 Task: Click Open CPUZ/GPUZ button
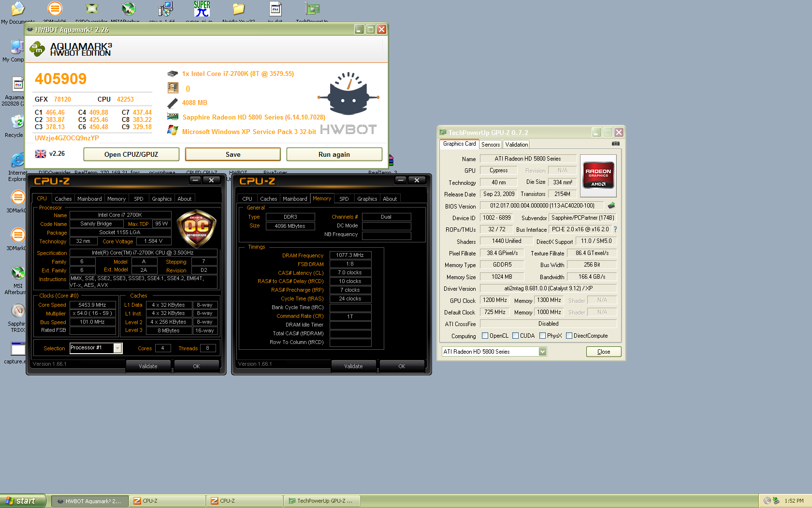[x=131, y=154]
